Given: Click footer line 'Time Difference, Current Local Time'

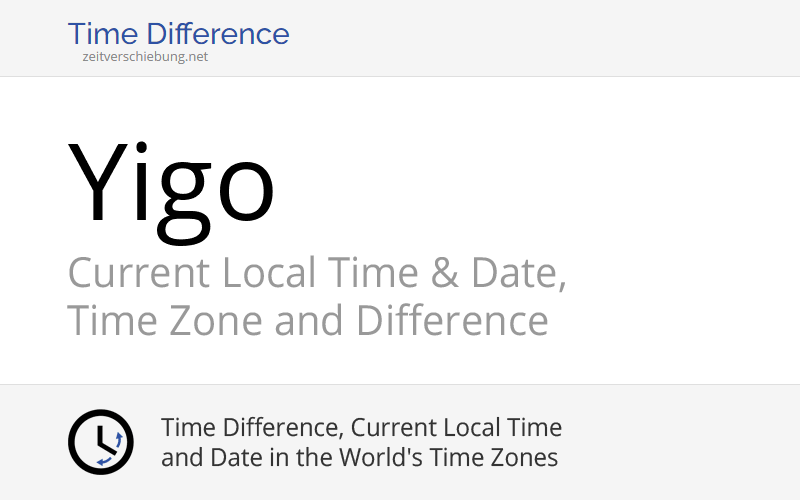Looking at the screenshot, I should [x=361, y=428].
